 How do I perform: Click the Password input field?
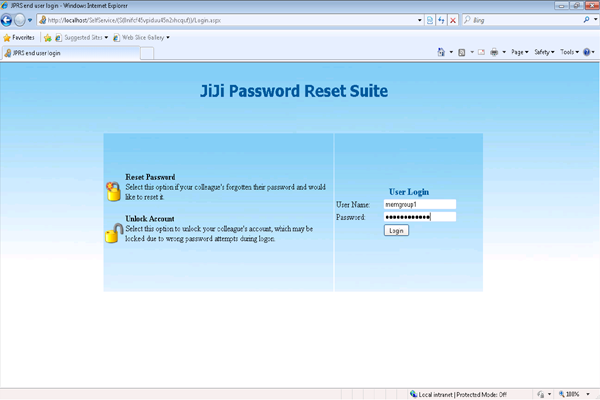[x=420, y=217]
